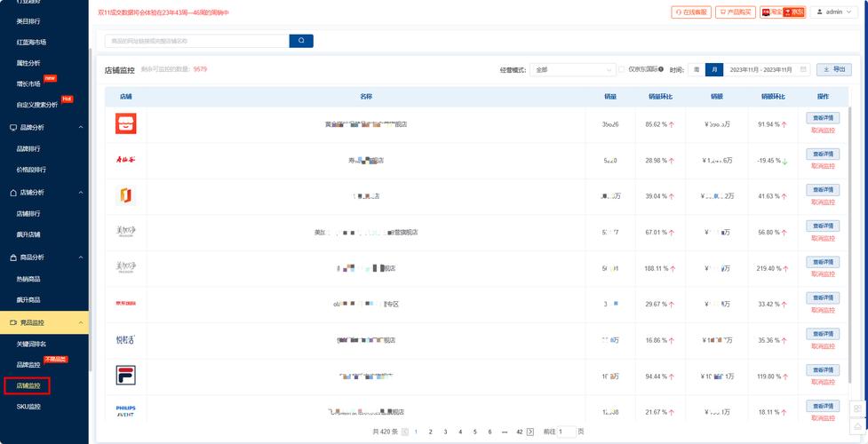
Task: Open the 2023年11月 date range picker
Action: point(767,70)
